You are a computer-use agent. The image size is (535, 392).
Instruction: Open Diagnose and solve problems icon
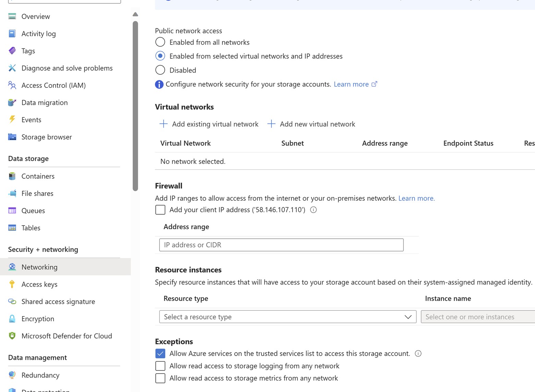(12, 68)
